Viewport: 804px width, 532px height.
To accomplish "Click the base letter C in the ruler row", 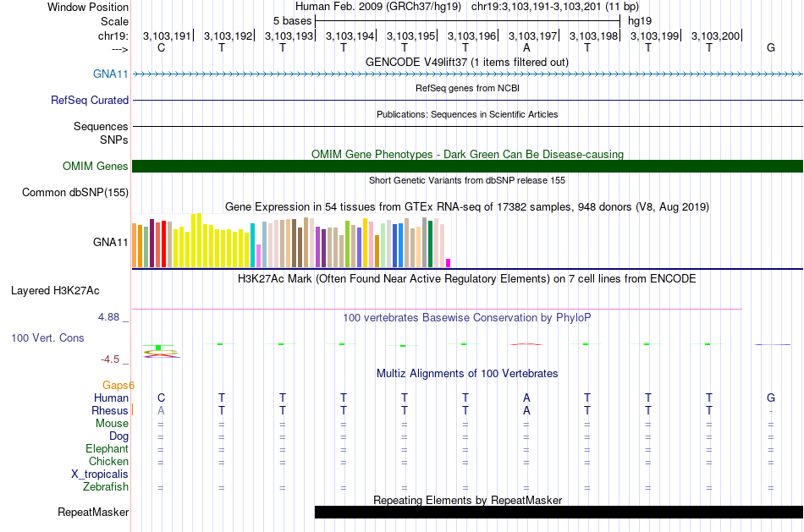I will 161,47.
